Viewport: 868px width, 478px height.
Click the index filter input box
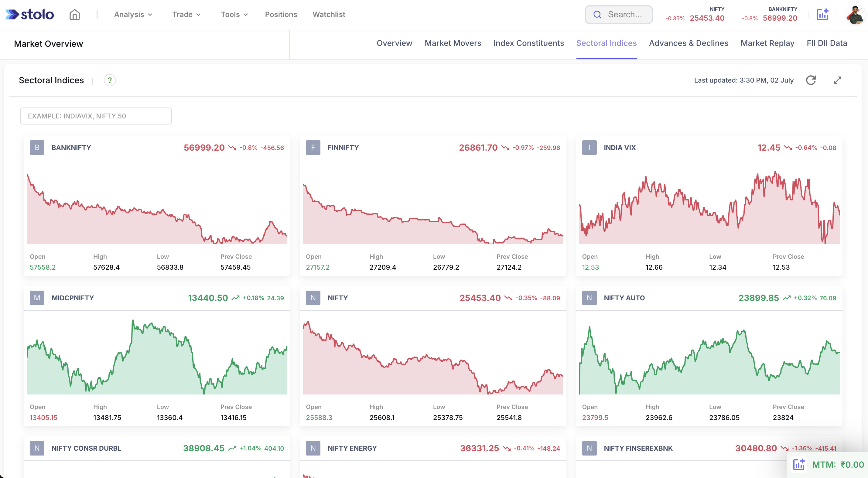tap(96, 116)
